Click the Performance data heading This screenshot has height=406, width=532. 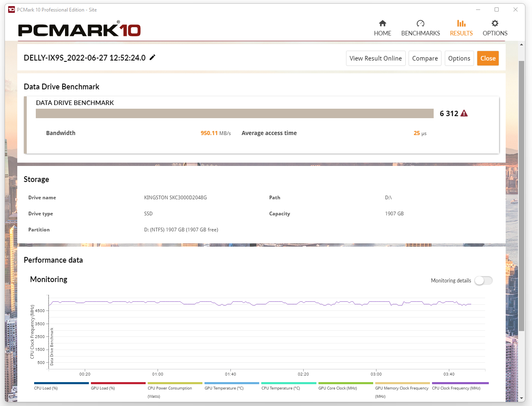coord(53,260)
